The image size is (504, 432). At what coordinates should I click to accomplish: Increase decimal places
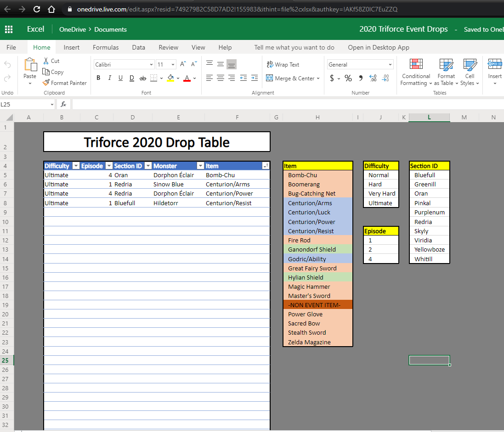[373, 78]
